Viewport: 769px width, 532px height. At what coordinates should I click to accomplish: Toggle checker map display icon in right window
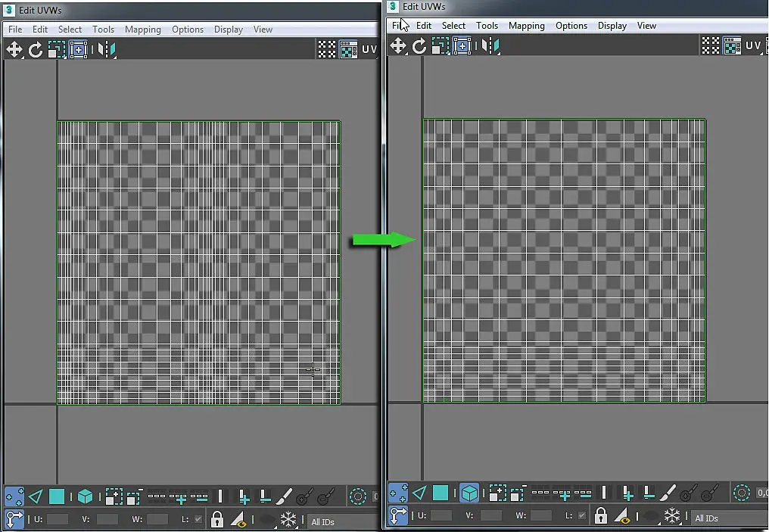pos(732,46)
